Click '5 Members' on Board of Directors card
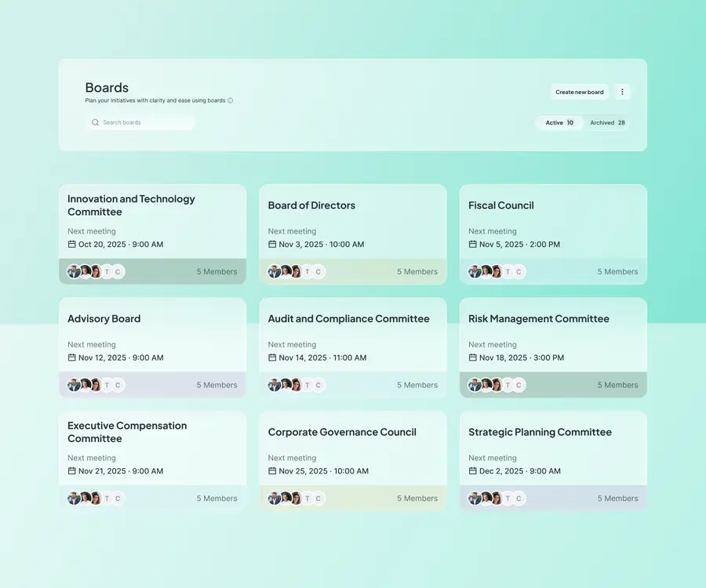This screenshot has width=706, height=588. point(417,272)
